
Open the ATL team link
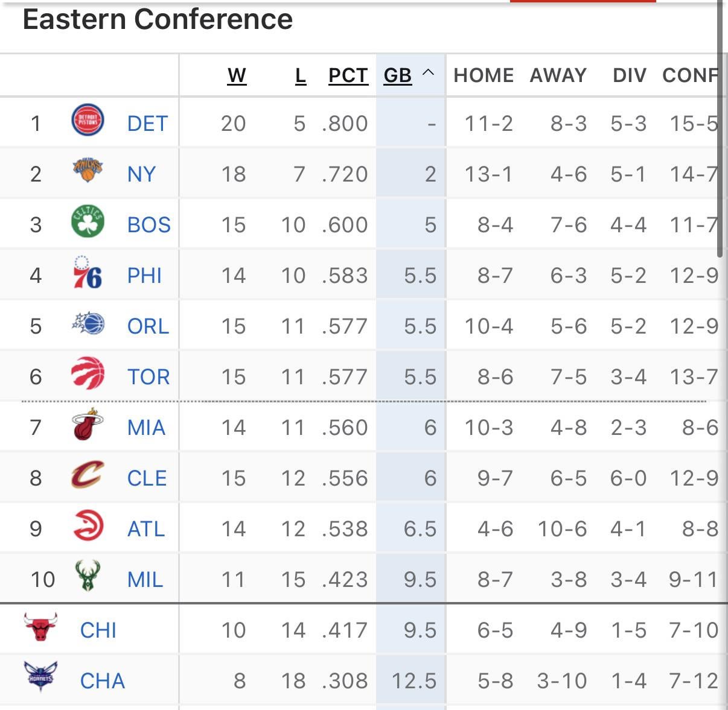[x=145, y=528]
